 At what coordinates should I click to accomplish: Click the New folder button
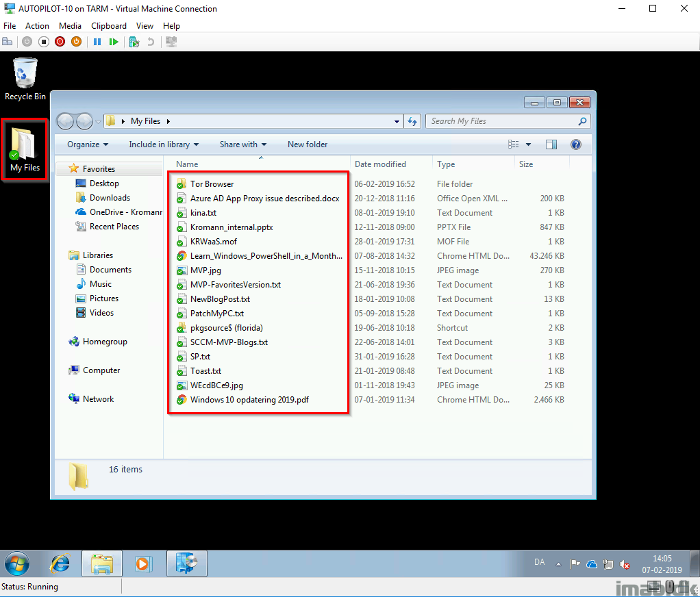coord(307,144)
